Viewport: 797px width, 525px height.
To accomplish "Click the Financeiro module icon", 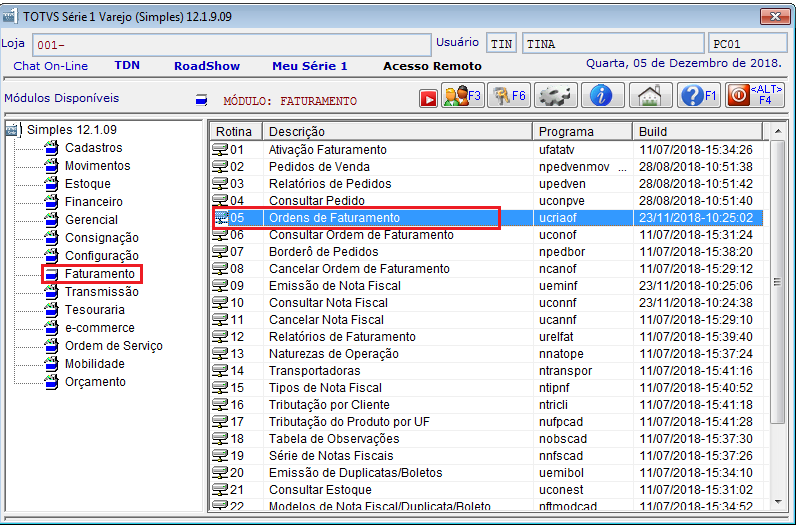I will pyautogui.click(x=51, y=202).
